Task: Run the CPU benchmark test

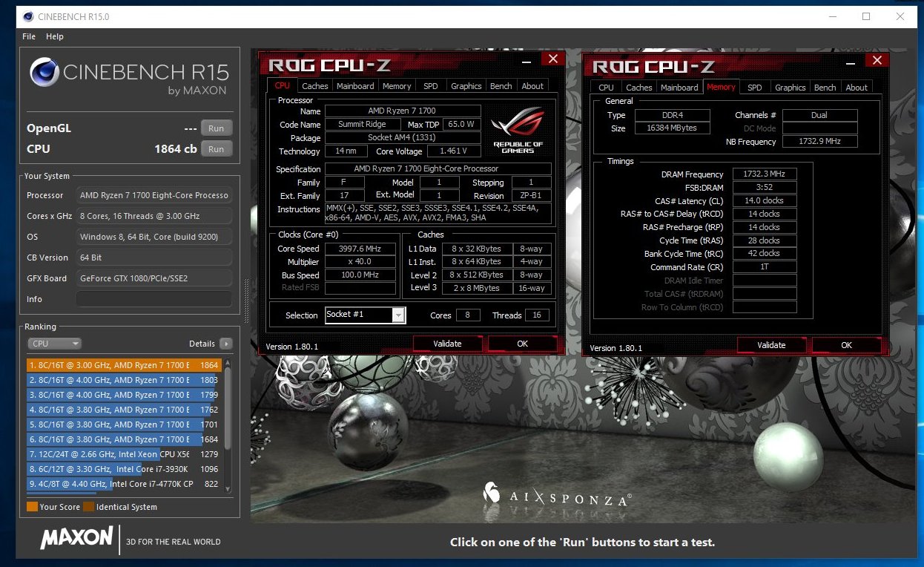Action: [216, 149]
